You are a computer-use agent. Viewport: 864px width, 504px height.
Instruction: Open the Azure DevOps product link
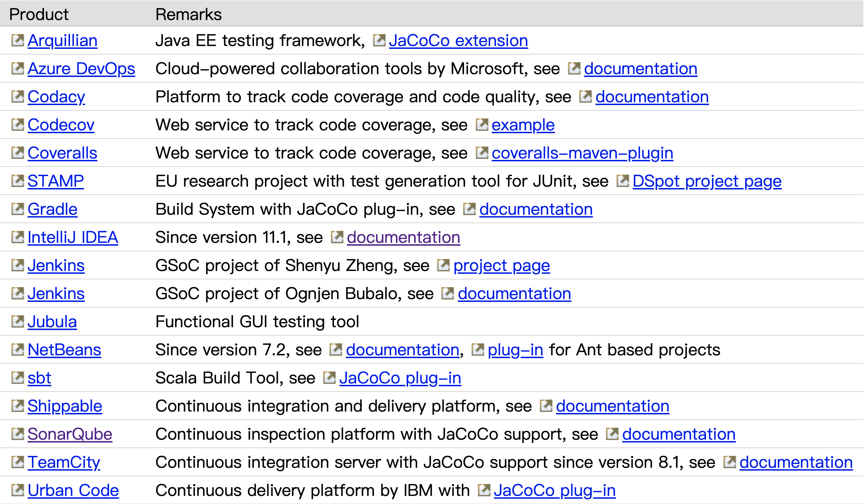coord(81,69)
